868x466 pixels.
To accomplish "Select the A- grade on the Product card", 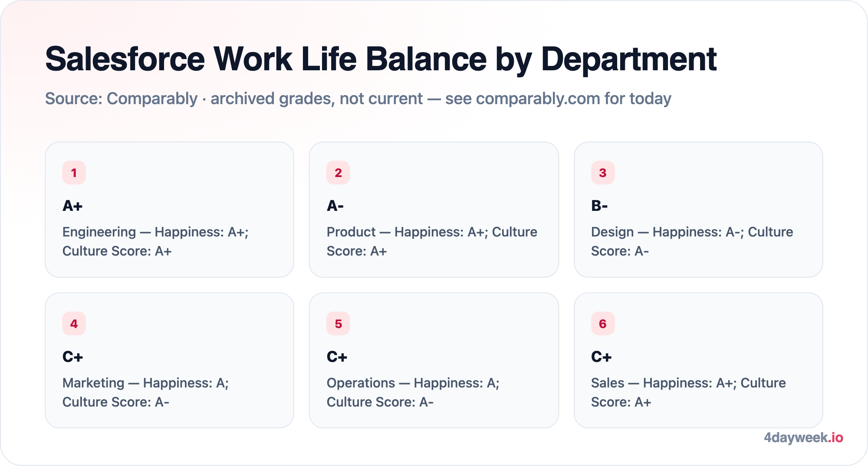I will (335, 206).
